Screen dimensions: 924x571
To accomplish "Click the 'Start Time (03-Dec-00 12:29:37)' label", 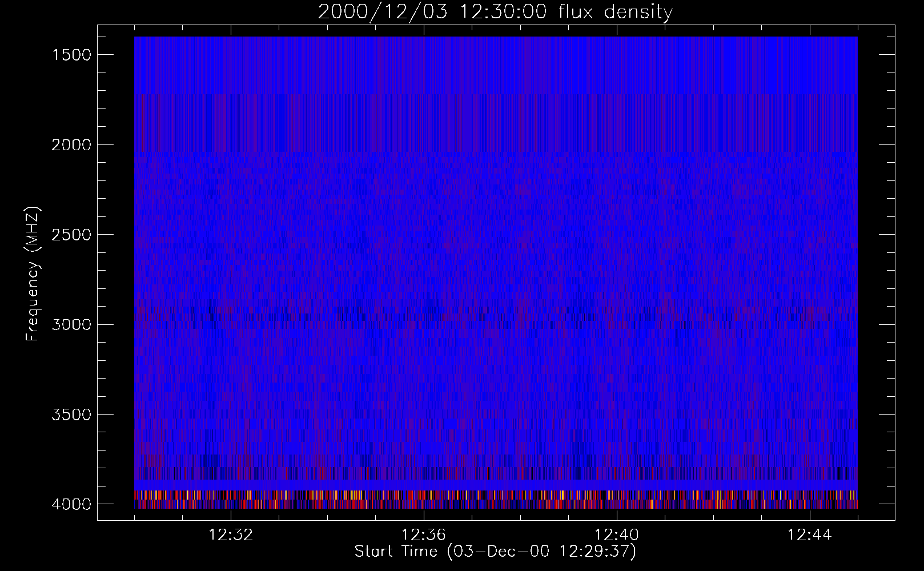I will click(x=495, y=552).
